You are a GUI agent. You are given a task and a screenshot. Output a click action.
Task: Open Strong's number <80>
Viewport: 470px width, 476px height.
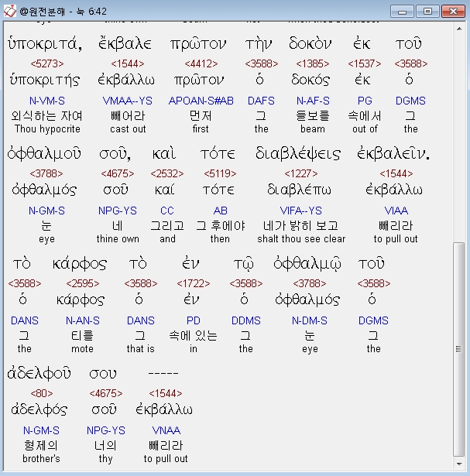coord(42,393)
